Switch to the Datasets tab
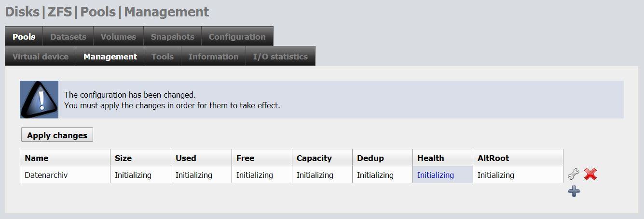The height and width of the screenshot is (219, 644). click(x=68, y=37)
